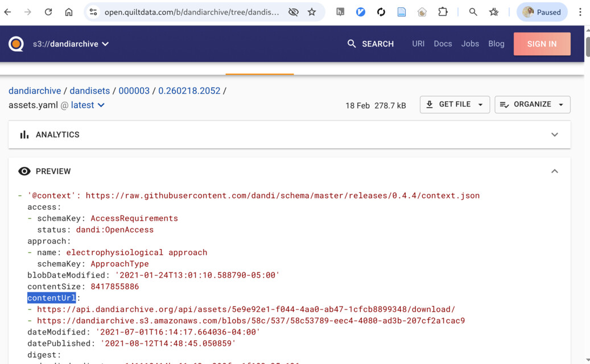Click the circular sync arrows extension
590x364 pixels.
pyautogui.click(x=381, y=12)
